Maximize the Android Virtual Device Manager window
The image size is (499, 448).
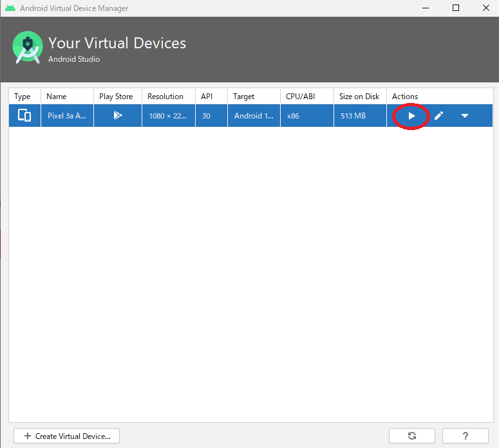coord(456,8)
